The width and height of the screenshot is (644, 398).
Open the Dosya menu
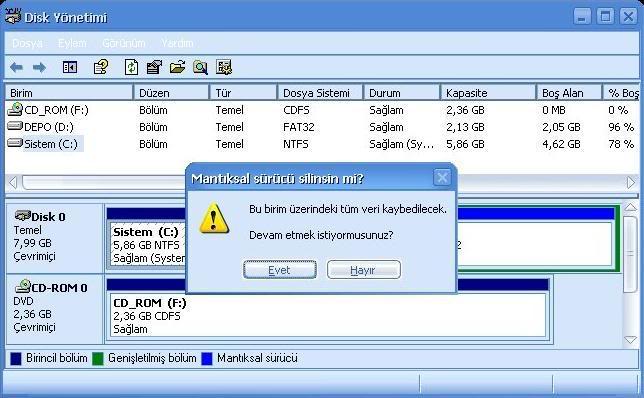click(28, 43)
